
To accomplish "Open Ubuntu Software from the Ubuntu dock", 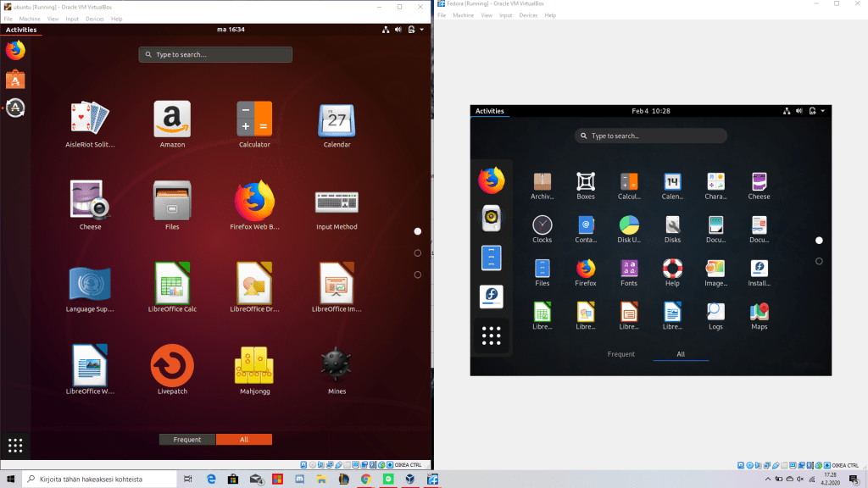I will point(15,79).
